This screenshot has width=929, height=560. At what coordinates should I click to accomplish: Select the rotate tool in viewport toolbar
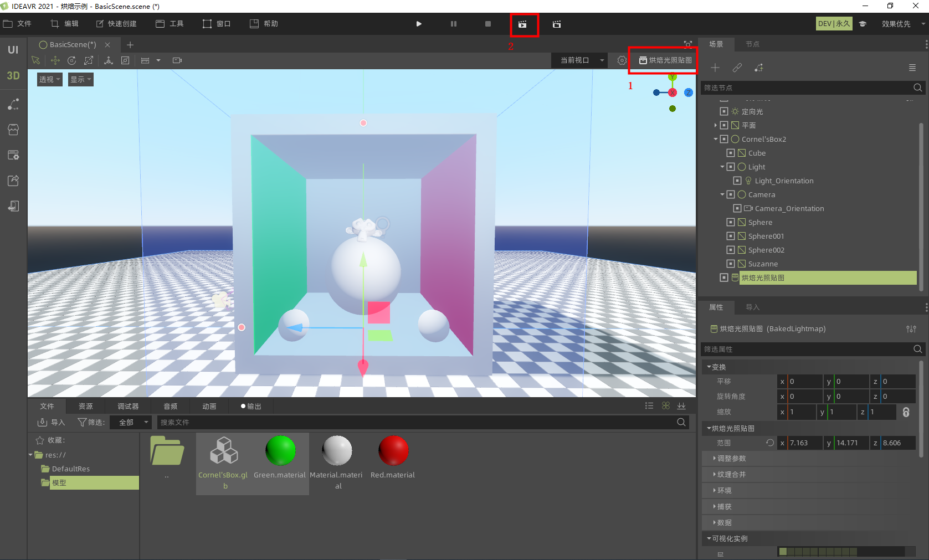point(71,60)
